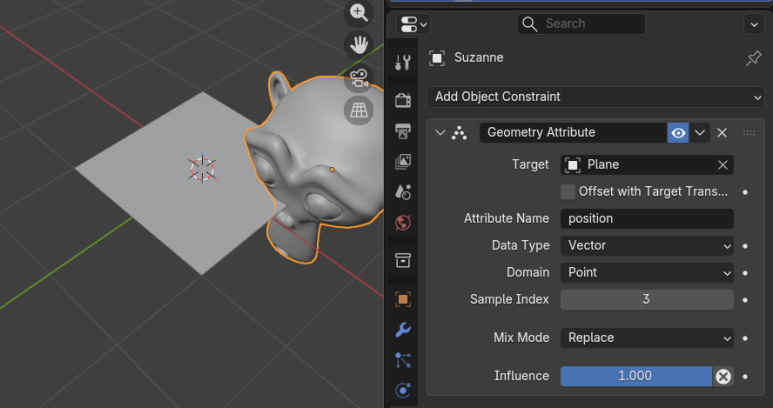Click the zoom magnifier gizmo in viewport

358,12
